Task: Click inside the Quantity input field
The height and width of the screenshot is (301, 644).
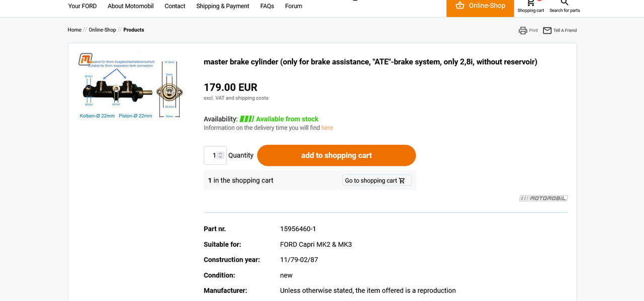Action: pyautogui.click(x=215, y=155)
